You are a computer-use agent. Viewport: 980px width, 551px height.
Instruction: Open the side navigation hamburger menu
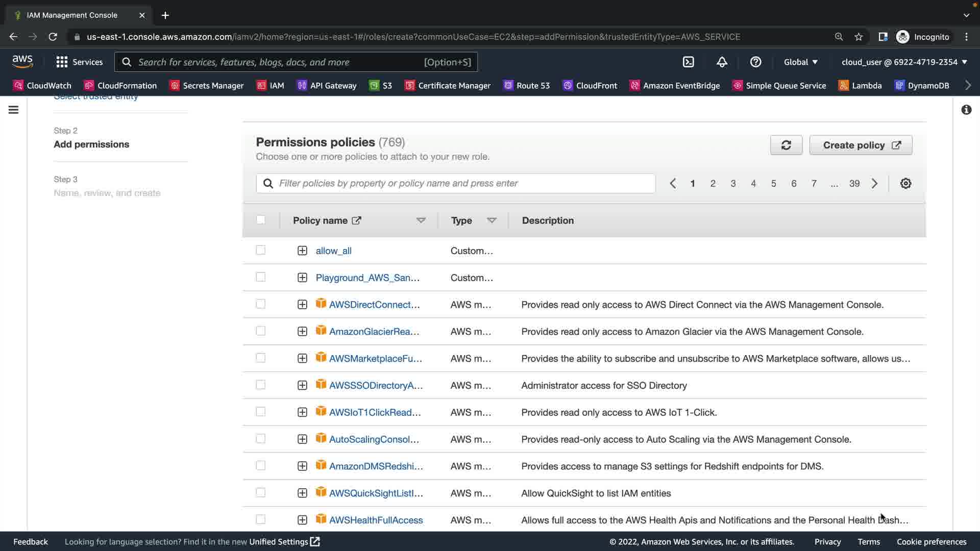tap(14, 110)
